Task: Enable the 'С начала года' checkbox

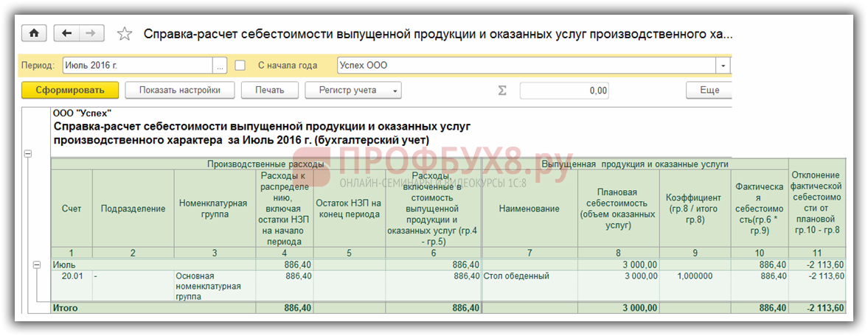Action: [x=240, y=66]
